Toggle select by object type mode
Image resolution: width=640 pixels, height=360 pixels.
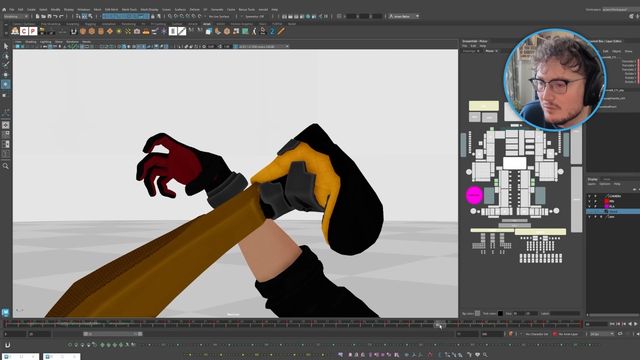[84, 16]
